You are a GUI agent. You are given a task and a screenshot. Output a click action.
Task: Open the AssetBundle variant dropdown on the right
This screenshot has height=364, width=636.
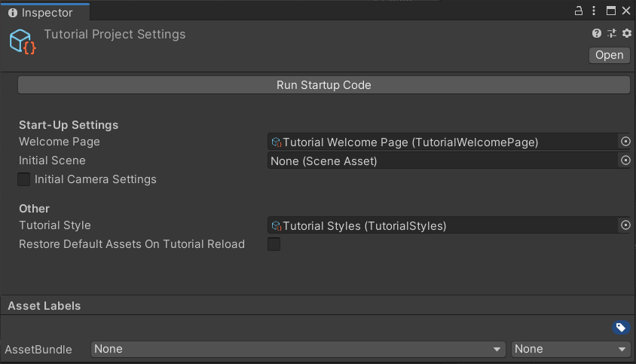(570, 349)
